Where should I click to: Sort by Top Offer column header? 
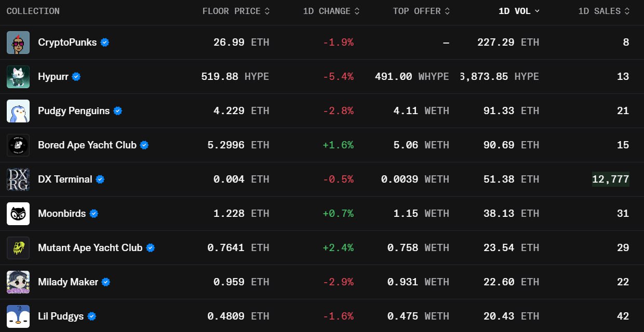coord(421,11)
